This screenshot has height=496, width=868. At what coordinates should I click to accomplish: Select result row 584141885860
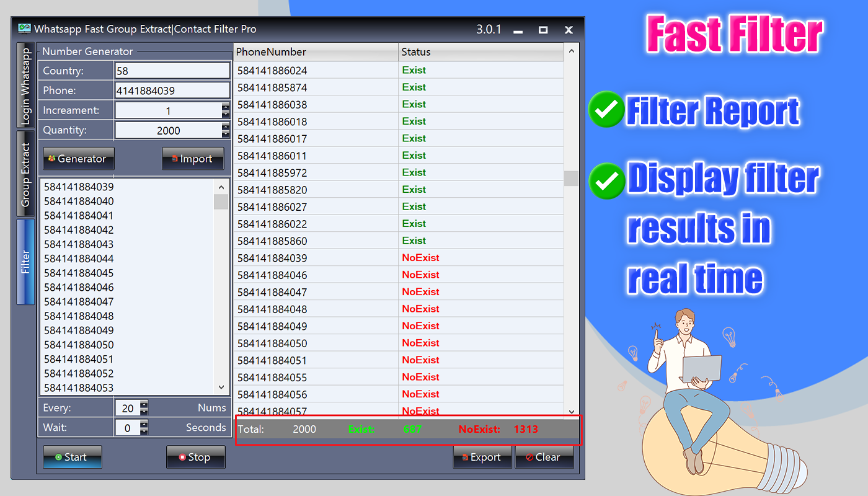click(x=399, y=241)
